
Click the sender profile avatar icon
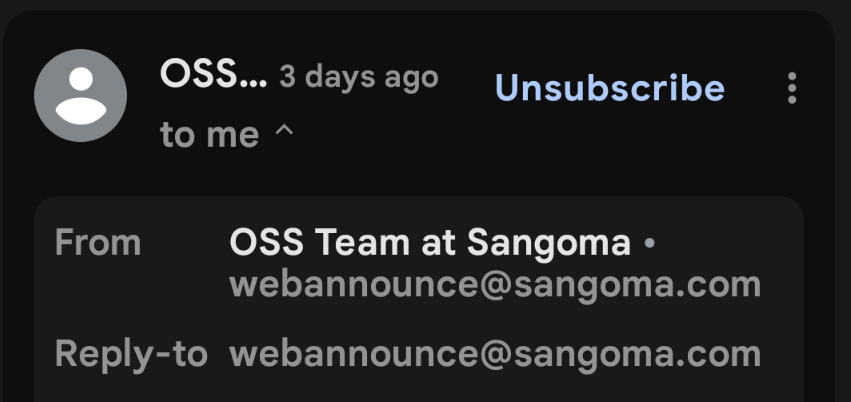point(80,95)
